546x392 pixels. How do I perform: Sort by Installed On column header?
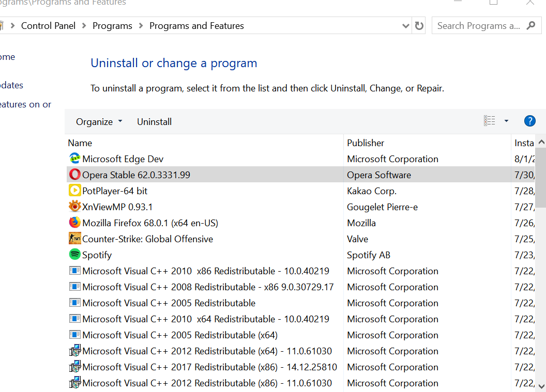(524, 143)
